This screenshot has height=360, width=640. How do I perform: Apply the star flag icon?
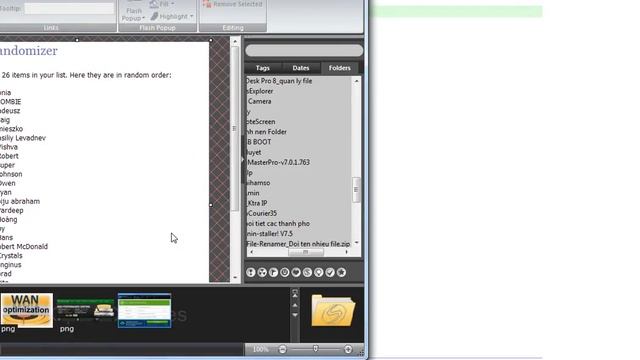click(x=341, y=272)
